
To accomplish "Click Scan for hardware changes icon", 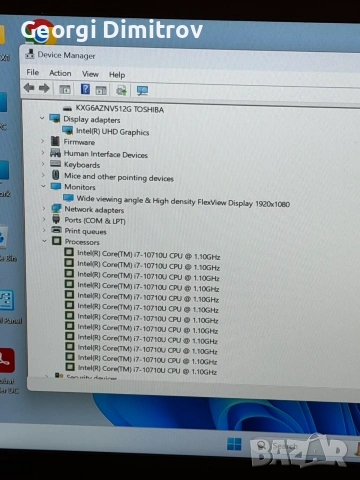I will 142,91.
